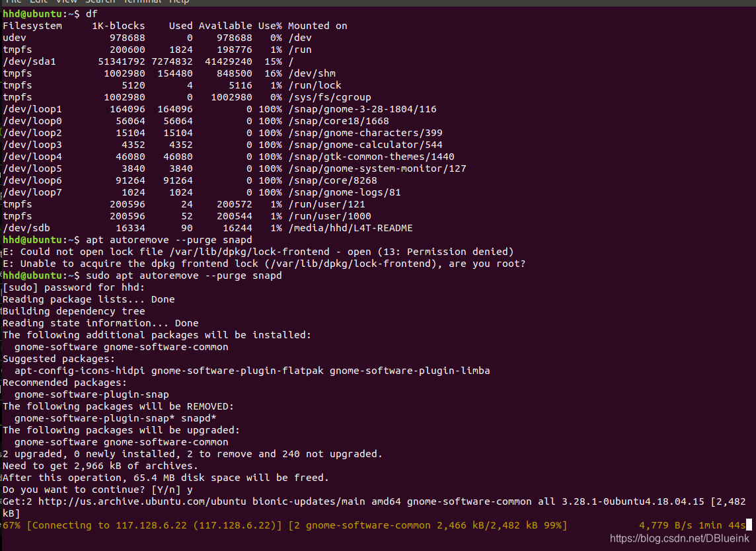Click the "67%" download progress indicator
Image resolution: width=756 pixels, height=551 pixels.
pos(12,525)
